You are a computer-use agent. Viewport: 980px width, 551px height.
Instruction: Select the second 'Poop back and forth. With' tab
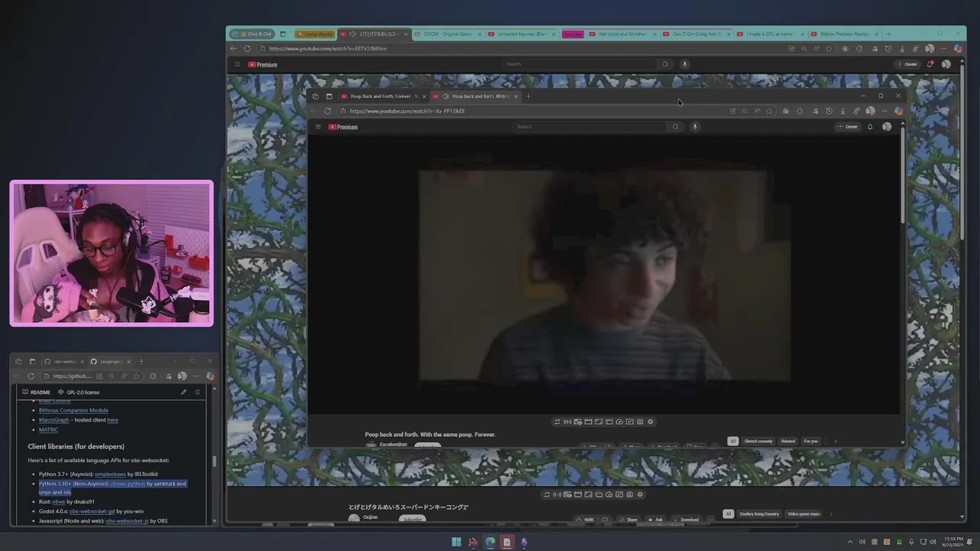click(475, 96)
